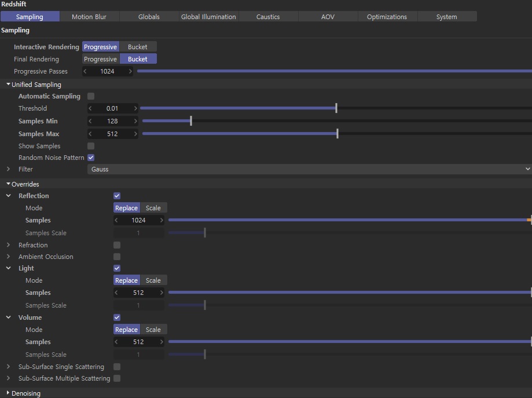Increase Progressive Passes with right stepper arrow

[x=130, y=71]
